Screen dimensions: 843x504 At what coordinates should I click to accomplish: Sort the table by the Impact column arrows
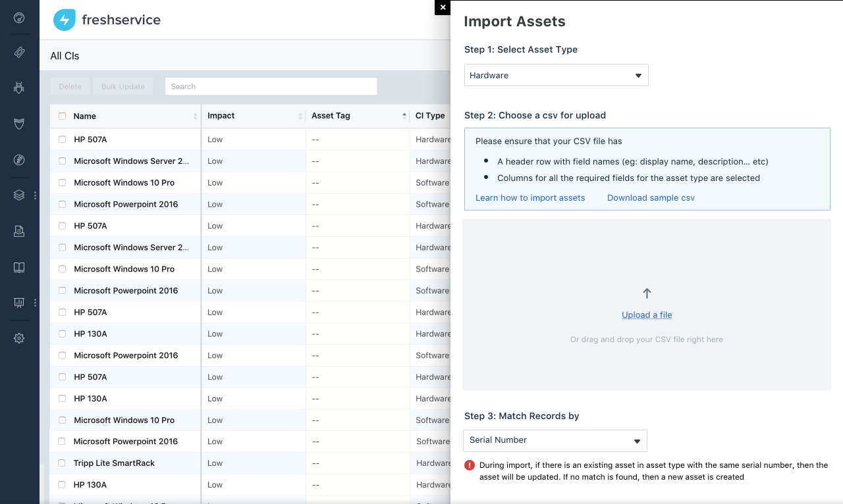coord(300,116)
